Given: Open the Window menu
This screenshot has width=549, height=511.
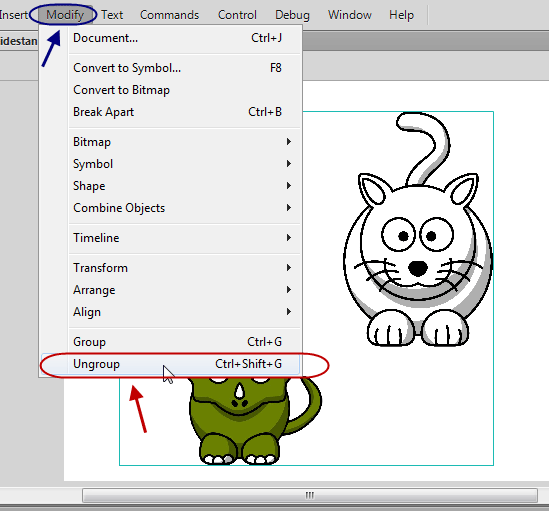Looking at the screenshot, I should [349, 15].
